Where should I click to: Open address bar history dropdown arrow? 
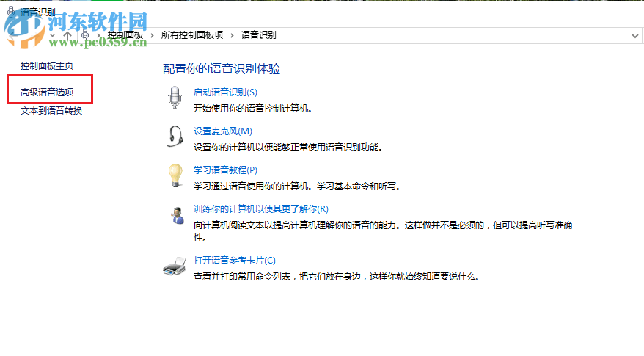pyautogui.click(x=635, y=36)
